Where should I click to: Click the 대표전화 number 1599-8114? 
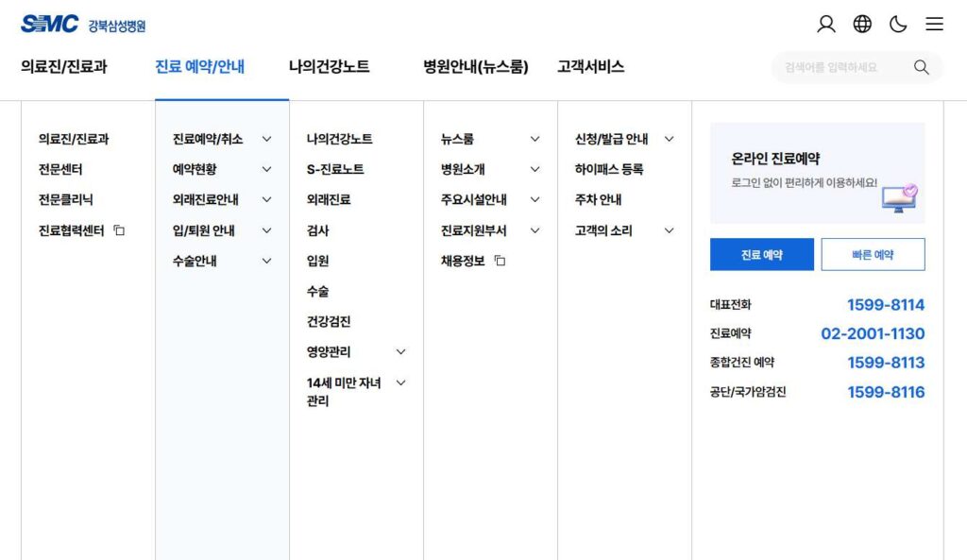[x=886, y=305]
